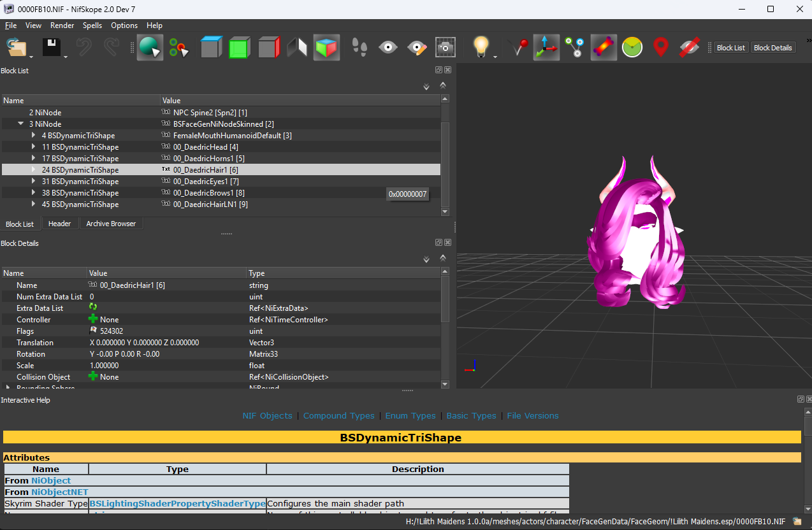Toggle perspective view colored cube
The width and height of the screenshot is (812, 530).
click(x=326, y=47)
